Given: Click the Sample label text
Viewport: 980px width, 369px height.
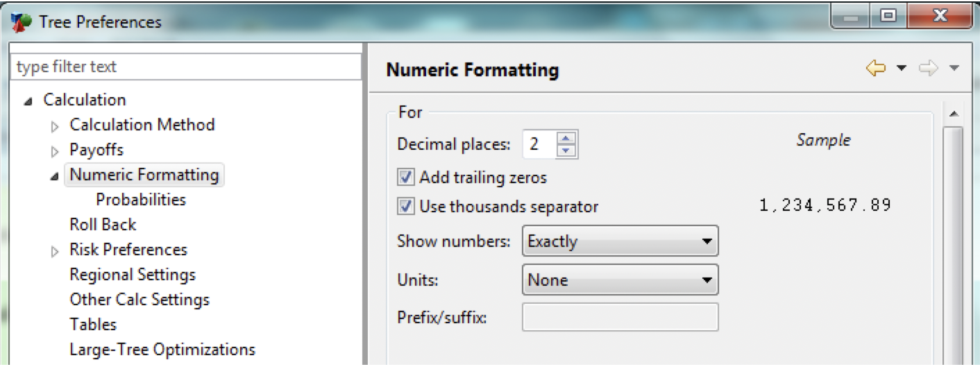Looking at the screenshot, I should coord(823,140).
